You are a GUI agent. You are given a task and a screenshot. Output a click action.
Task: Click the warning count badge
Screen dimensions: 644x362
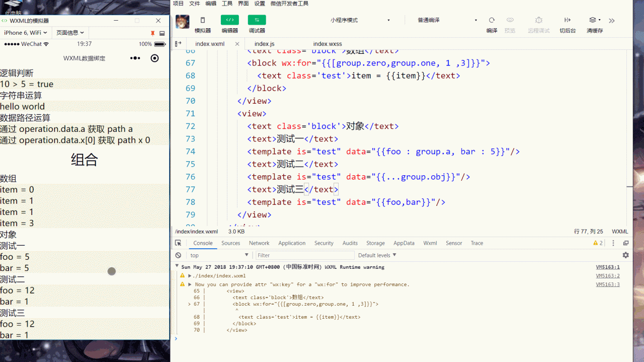pyautogui.click(x=598, y=243)
